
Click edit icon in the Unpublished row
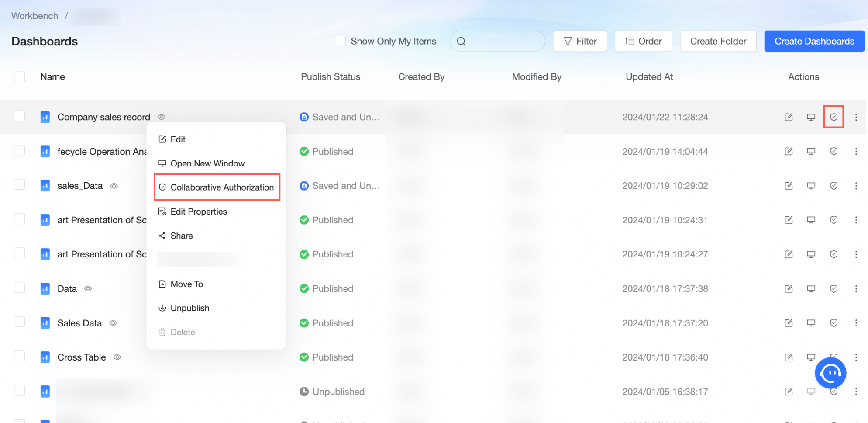(789, 392)
